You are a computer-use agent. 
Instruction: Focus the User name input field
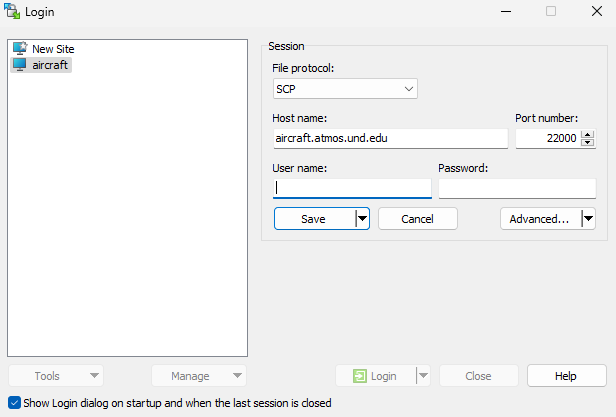352,188
